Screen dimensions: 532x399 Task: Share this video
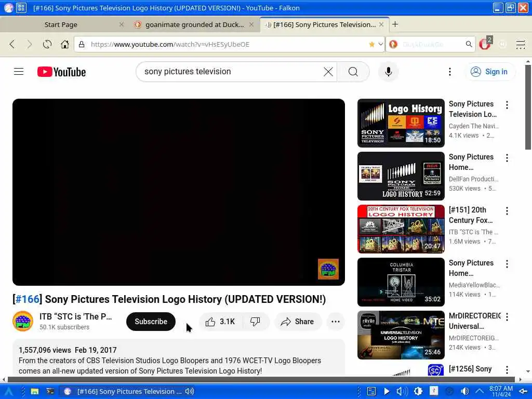[298, 322]
